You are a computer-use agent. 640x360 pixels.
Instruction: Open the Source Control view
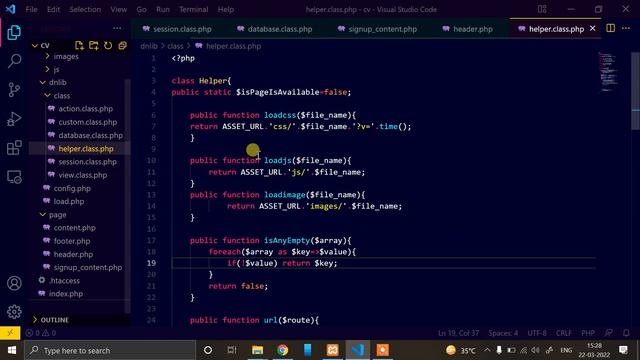(x=14, y=90)
